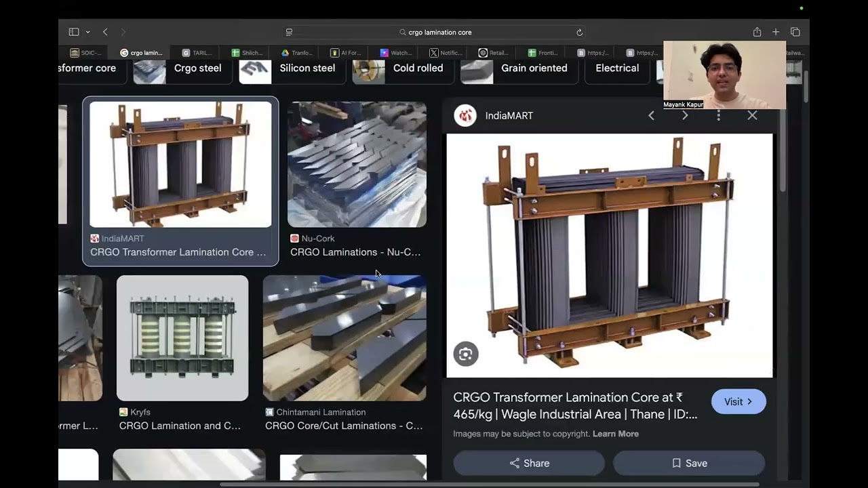The width and height of the screenshot is (868, 488).
Task: Filter images by Silicon steel chip
Action: click(292, 68)
